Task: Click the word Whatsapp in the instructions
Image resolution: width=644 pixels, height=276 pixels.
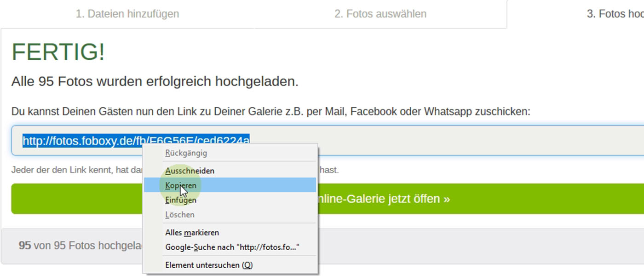Action: (x=448, y=112)
